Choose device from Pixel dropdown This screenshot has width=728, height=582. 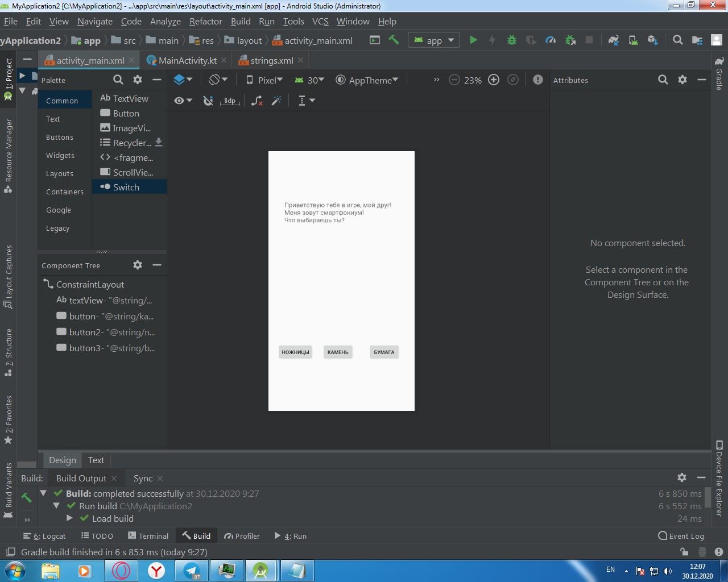(264, 80)
